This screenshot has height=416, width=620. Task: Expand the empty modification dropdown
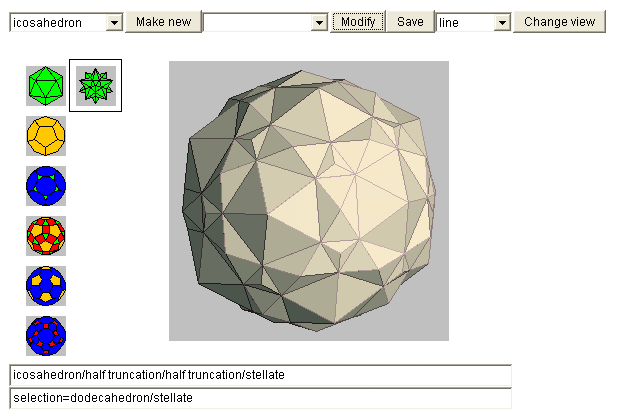(265, 22)
